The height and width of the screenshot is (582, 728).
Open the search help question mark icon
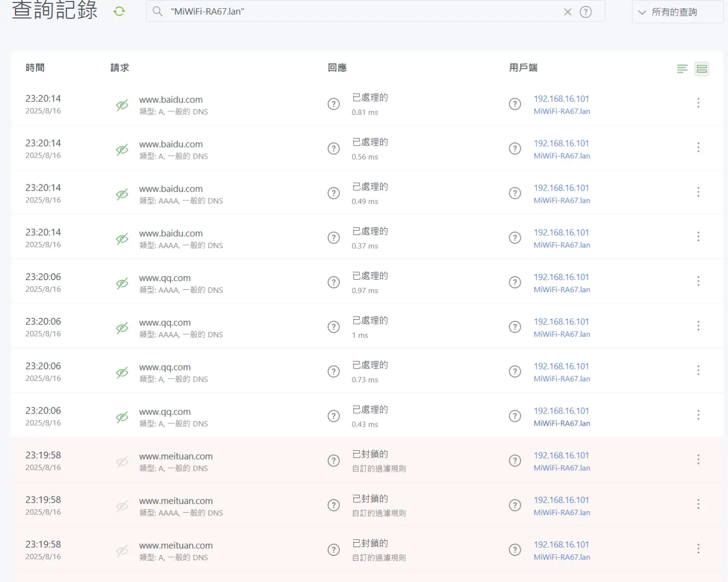coord(586,12)
